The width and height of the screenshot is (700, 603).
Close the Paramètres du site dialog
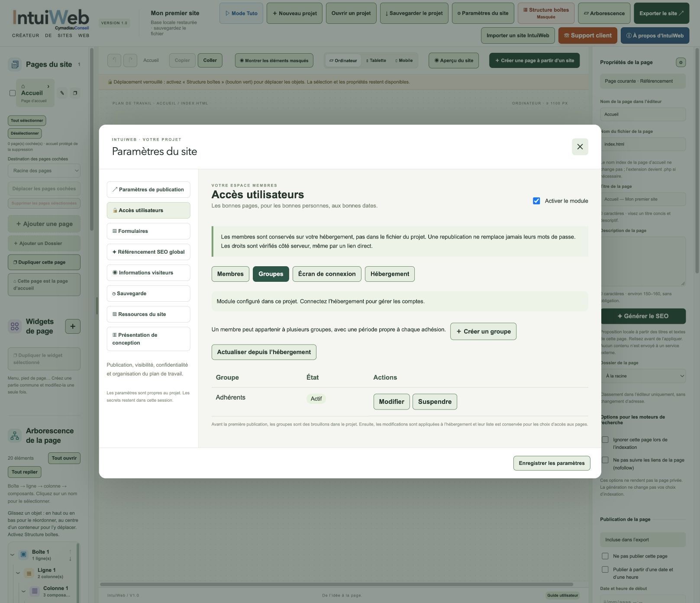click(580, 147)
